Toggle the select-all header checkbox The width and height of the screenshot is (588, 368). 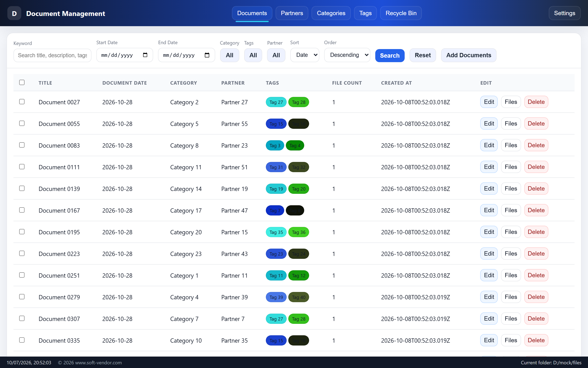(22, 83)
